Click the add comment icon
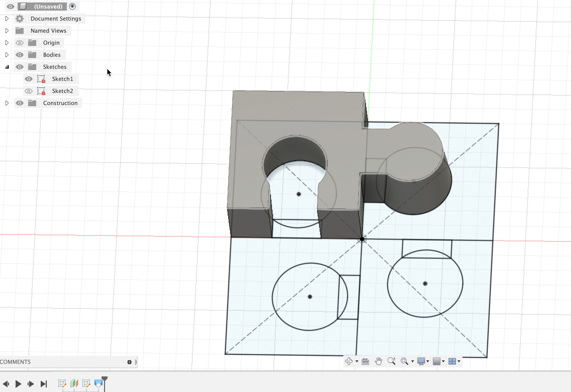The image size is (571, 392). click(x=129, y=362)
